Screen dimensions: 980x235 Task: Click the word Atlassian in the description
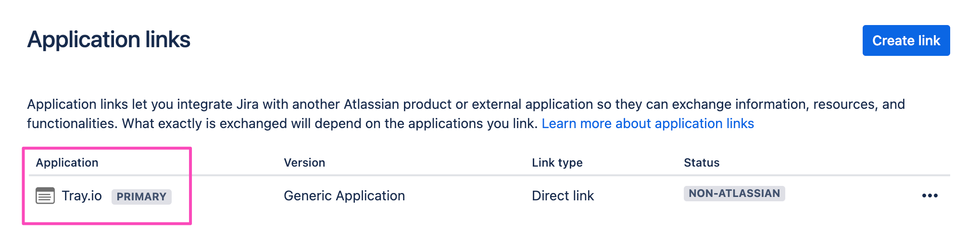pyautogui.click(x=371, y=104)
